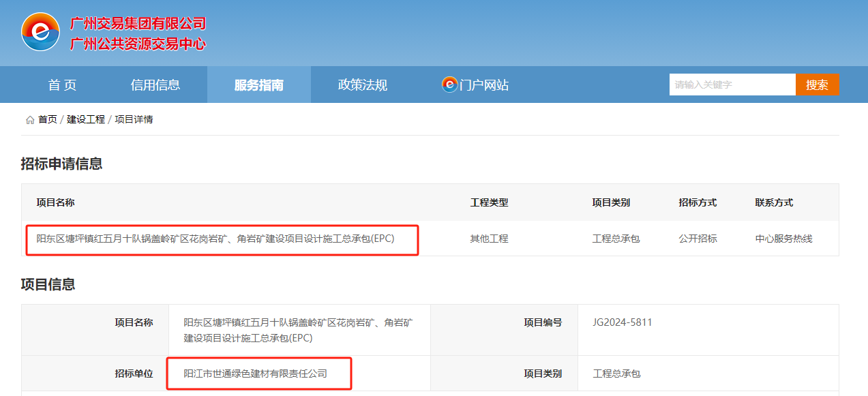
Task: Click the 其他工程 project type cell
Action: coord(489,239)
